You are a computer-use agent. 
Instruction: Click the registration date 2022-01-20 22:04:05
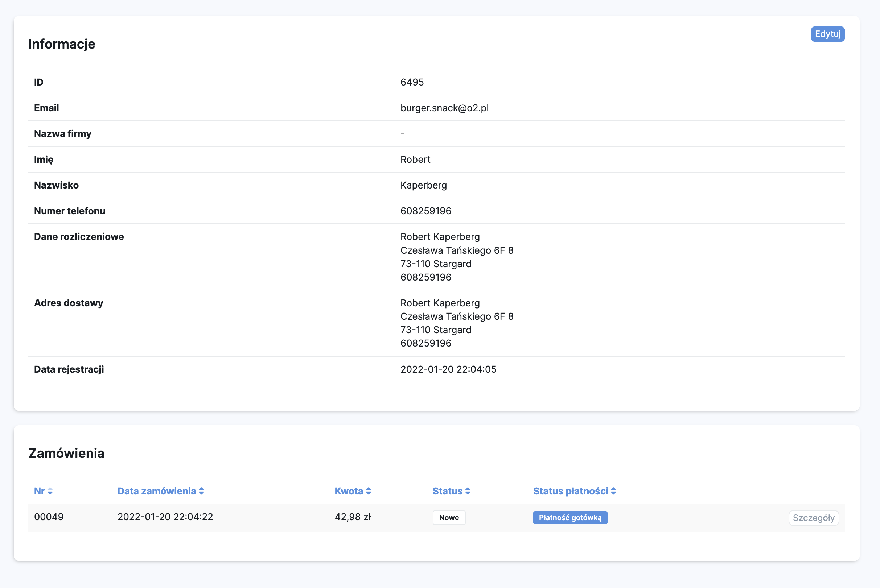pos(448,369)
